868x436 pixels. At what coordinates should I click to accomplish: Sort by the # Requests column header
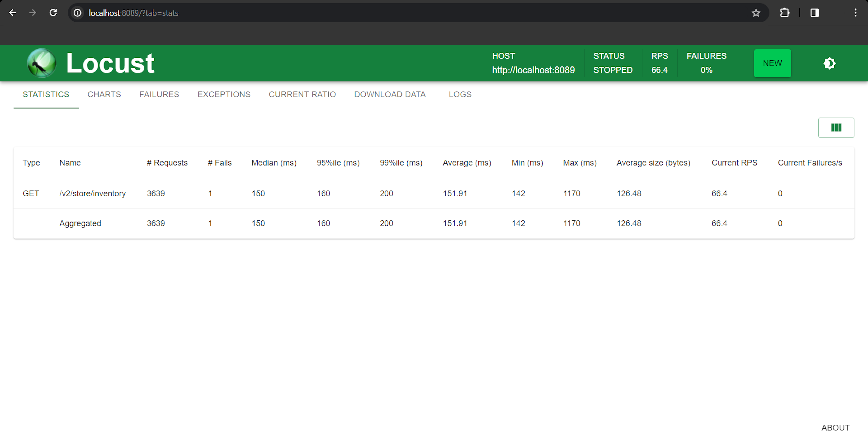pyautogui.click(x=167, y=163)
